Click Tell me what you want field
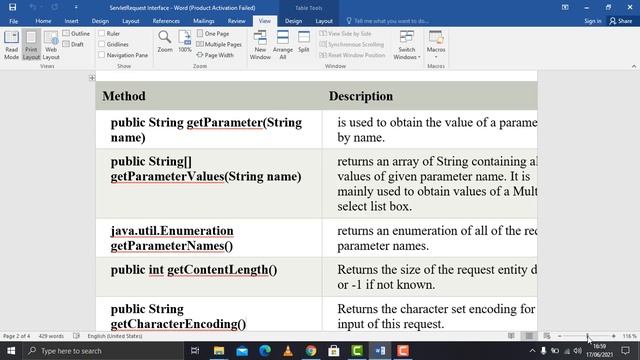 pos(388,21)
